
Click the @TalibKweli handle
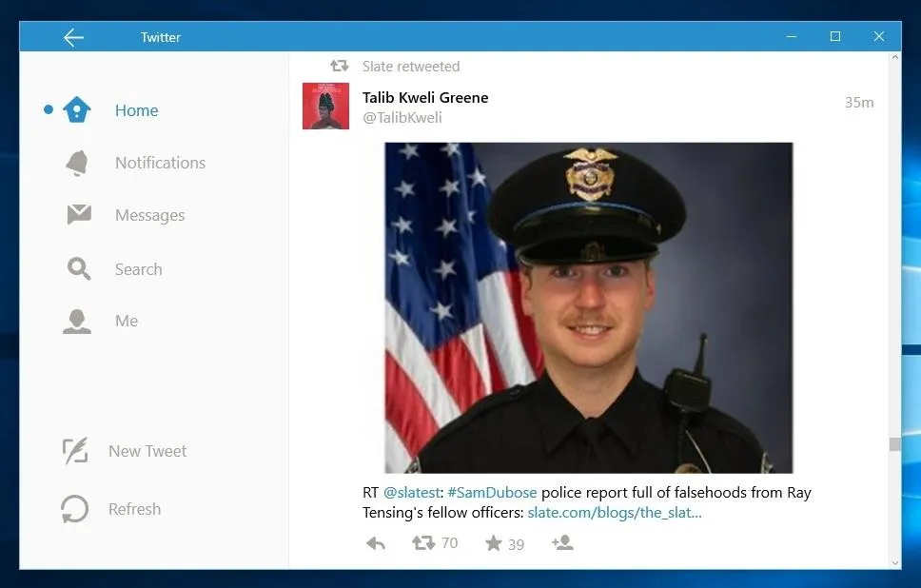point(402,117)
